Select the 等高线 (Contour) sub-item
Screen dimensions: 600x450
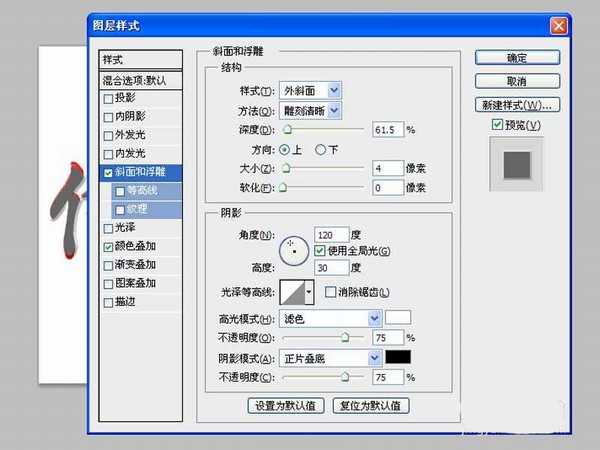click(x=140, y=190)
